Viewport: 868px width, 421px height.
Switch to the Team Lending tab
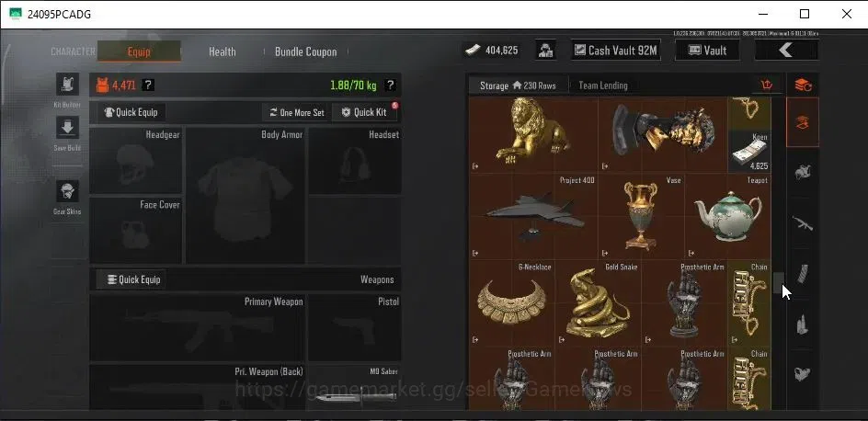(x=603, y=85)
